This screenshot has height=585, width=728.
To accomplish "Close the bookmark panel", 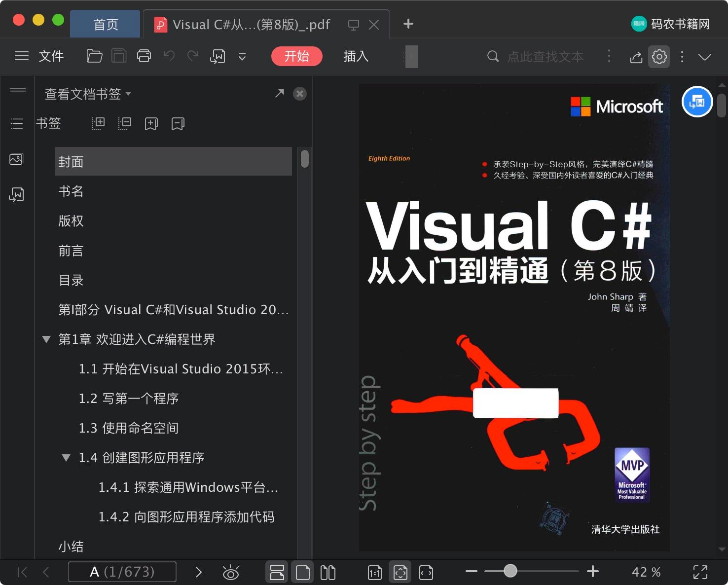I will pos(300,94).
